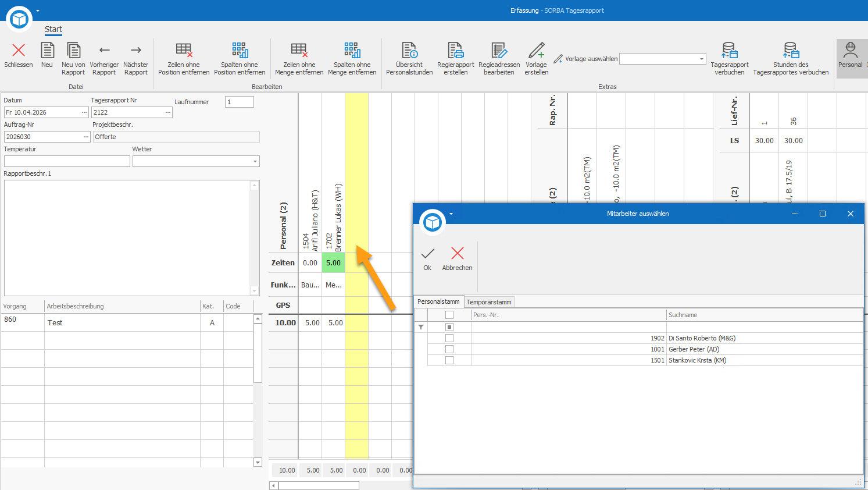Click scroll down arrow of work list
The height and width of the screenshot is (490, 868).
[258, 463]
